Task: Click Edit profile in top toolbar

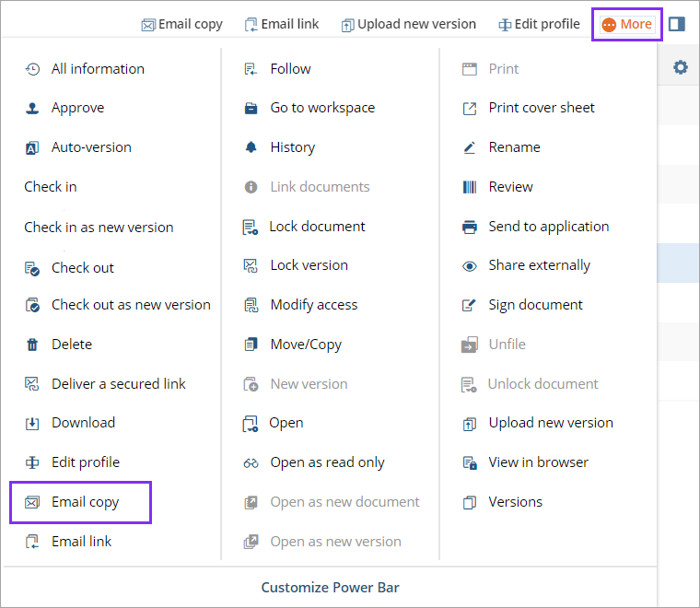Action: click(539, 24)
